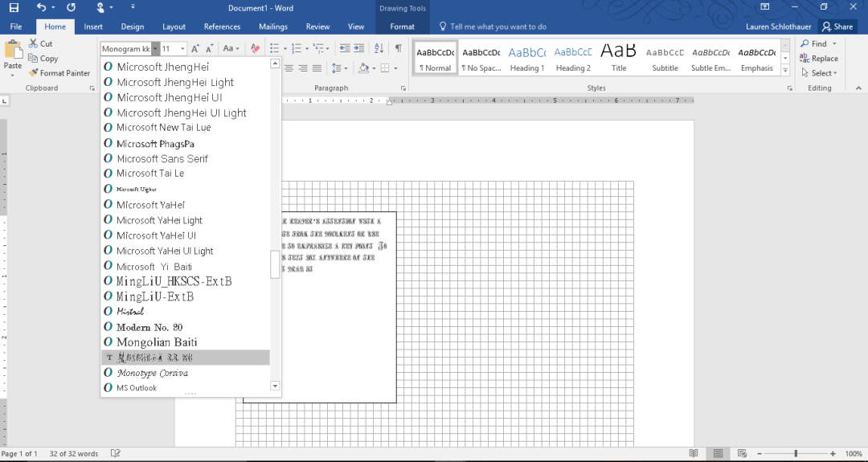
Task: Switch to the Layout tab
Action: tap(174, 27)
